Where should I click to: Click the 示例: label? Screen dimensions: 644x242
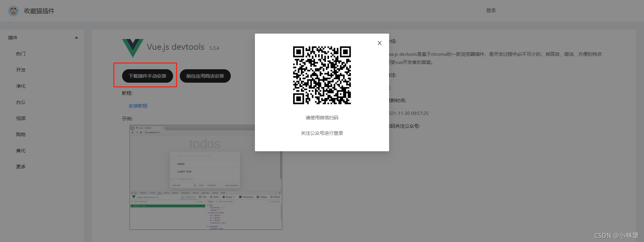[x=127, y=119]
